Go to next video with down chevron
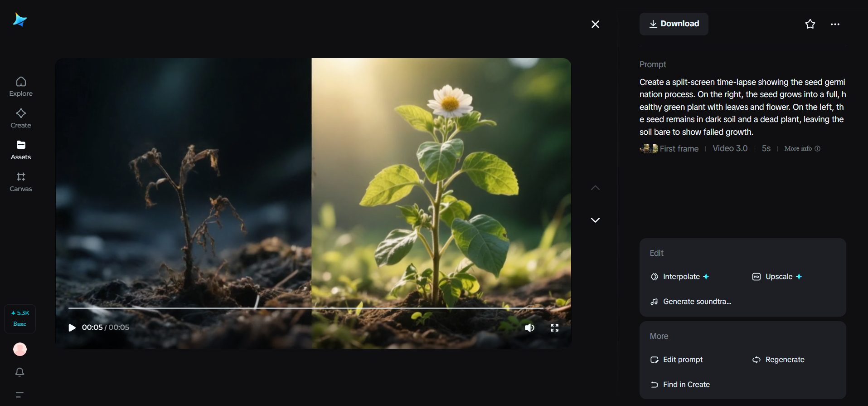868x406 pixels. click(x=595, y=220)
